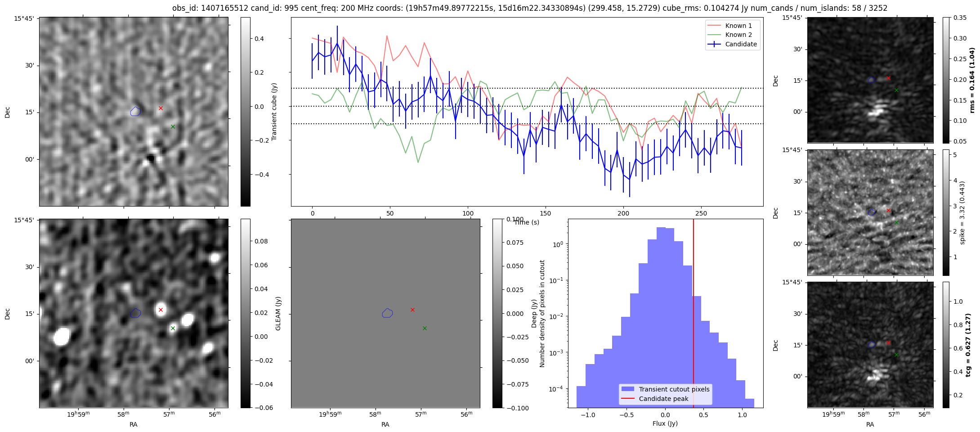The width and height of the screenshot is (980, 432).
Task: Select the blue candidate contour in Transient cube image
Action: pos(135,111)
